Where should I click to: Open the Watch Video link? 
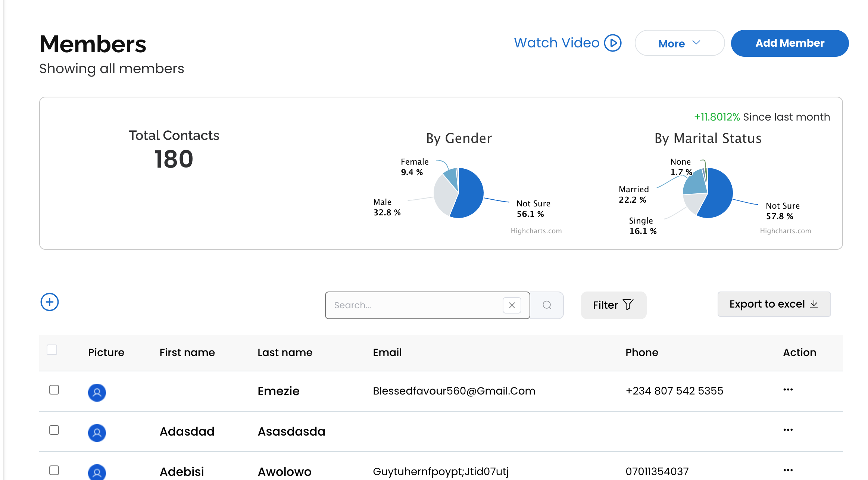pos(557,43)
